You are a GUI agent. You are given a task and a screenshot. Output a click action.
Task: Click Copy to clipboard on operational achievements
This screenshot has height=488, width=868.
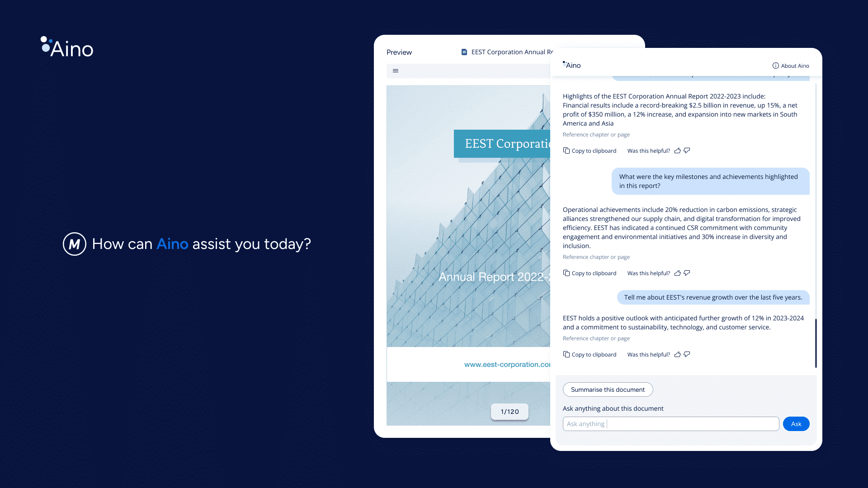(589, 273)
